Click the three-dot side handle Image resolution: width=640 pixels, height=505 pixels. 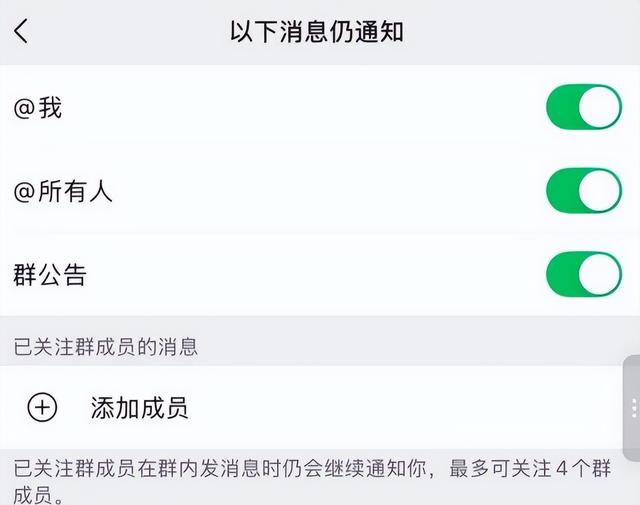(x=633, y=409)
